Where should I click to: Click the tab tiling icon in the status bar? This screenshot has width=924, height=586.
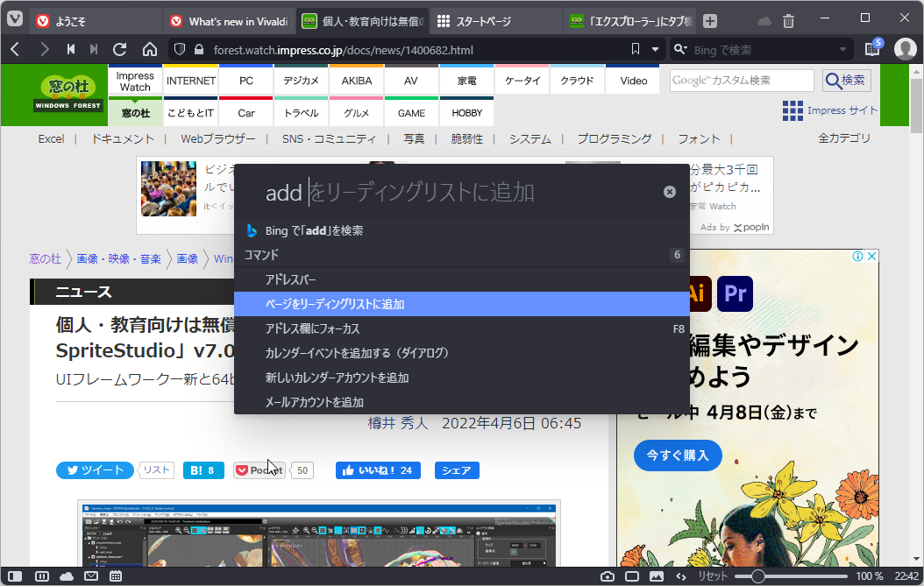pos(41,576)
